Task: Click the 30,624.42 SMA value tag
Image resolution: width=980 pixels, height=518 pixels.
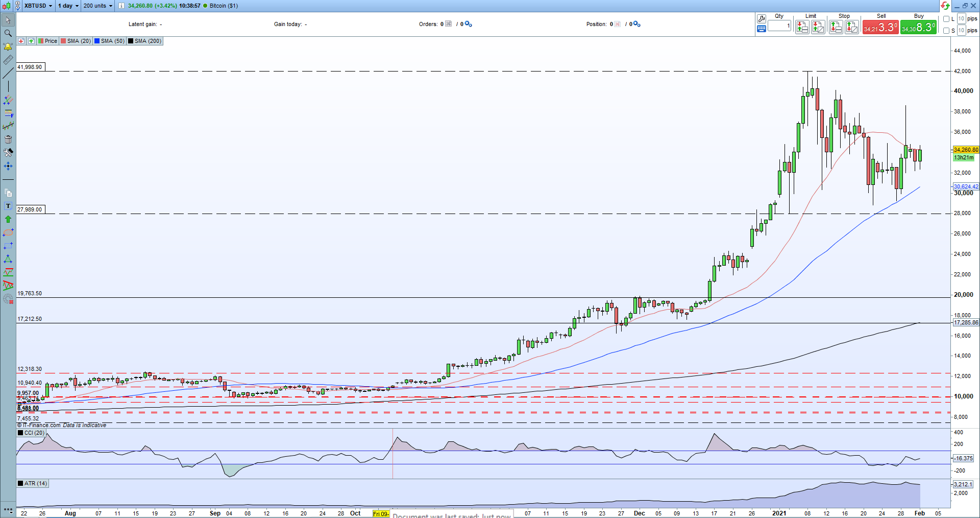Action: point(966,186)
